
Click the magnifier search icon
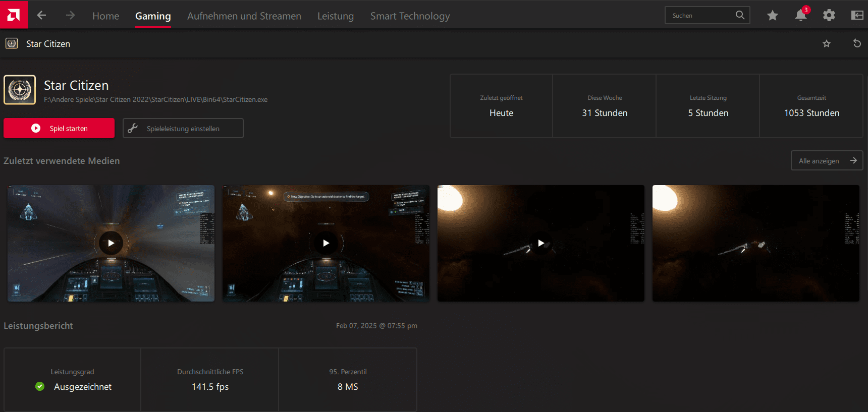[x=740, y=15]
